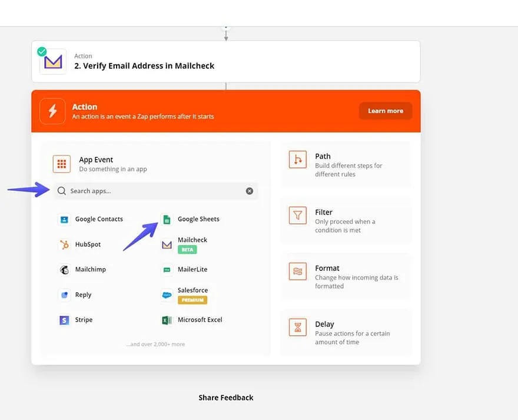Select the Google Contacts app icon

coord(64,219)
